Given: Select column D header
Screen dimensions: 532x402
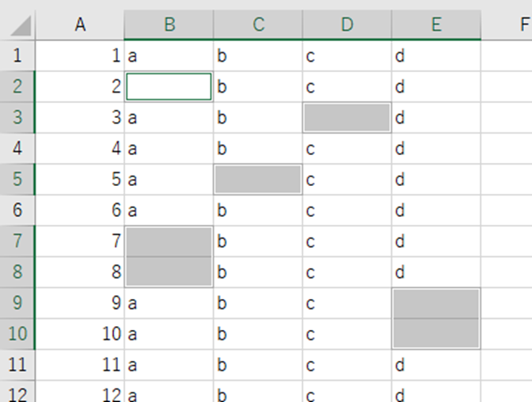Looking at the screenshot, I should point(347,25).
